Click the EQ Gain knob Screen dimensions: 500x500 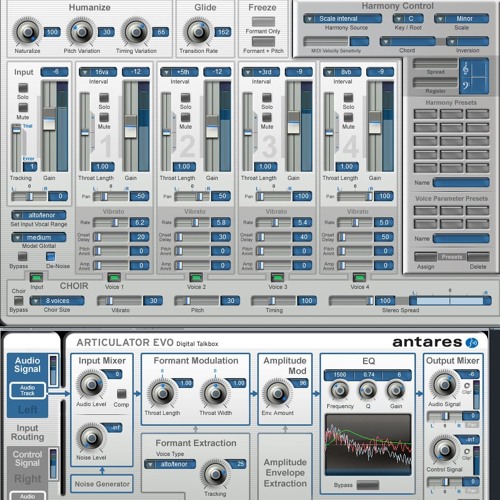[396, 390]
